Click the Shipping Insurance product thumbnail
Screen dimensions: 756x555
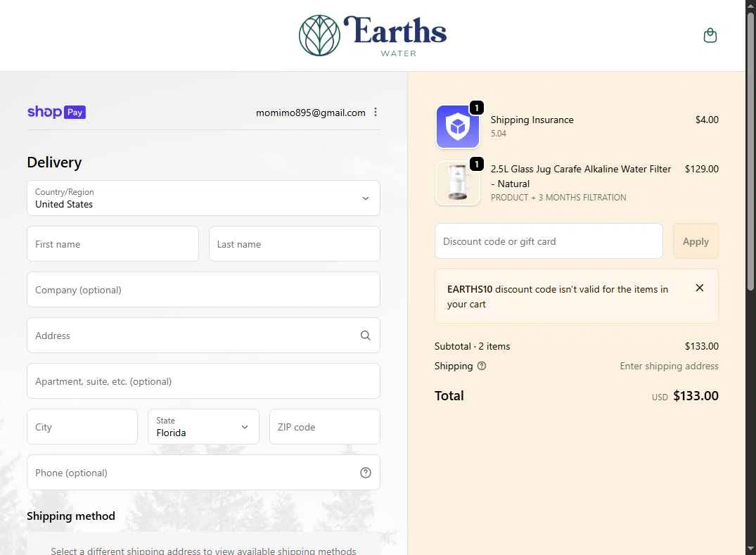click(x=458, y=127)
